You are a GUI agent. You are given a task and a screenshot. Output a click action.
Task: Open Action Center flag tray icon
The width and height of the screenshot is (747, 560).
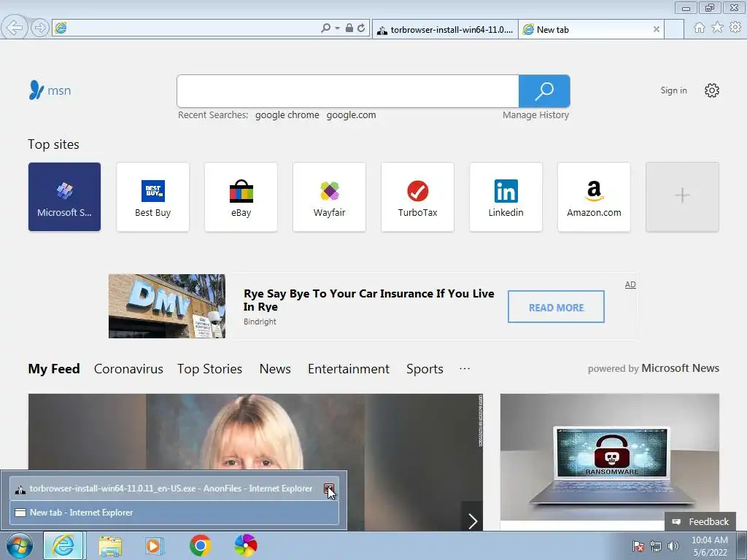(638, 546)
